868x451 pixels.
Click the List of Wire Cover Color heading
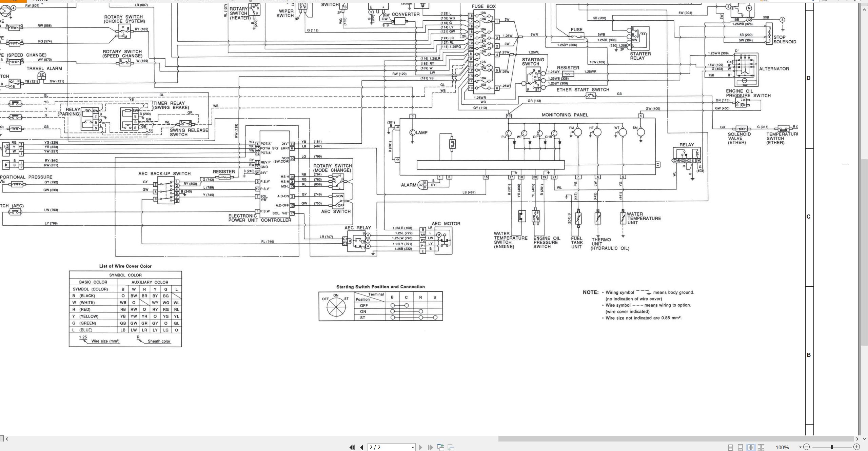pyautogui.click(x=125, y=266)
